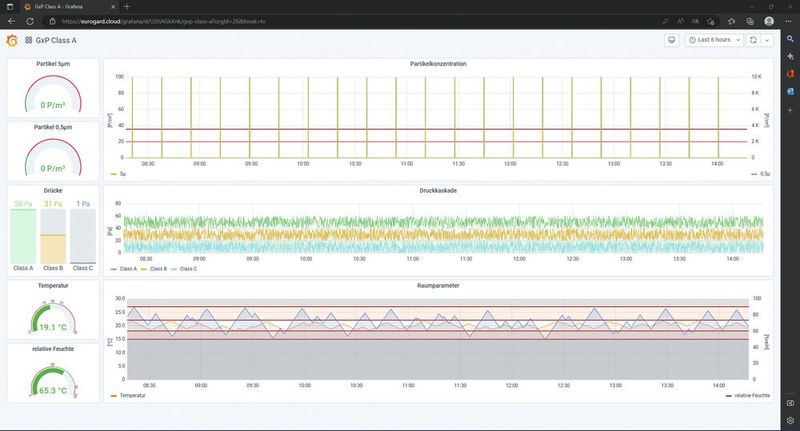The height and width of the screenshot is (431, 800).
Task: Open a new browser tab with plus
Action: pyautogui.click(x=127, y=7)
